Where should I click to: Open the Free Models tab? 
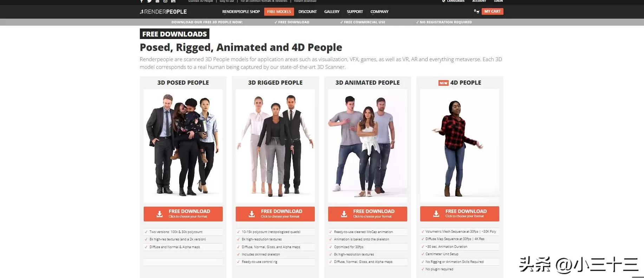point(279,12)
